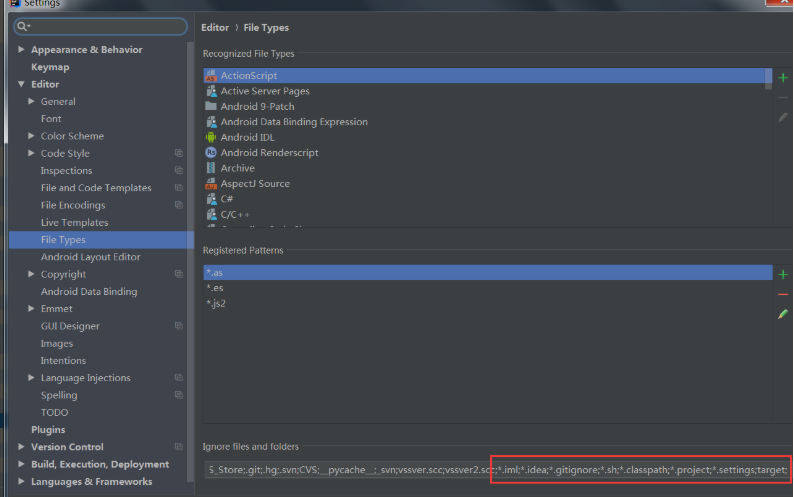This screenshot has width=794, height=497.
Task: Click project-level icon beside Language Injections
Action: pos(179,378)
